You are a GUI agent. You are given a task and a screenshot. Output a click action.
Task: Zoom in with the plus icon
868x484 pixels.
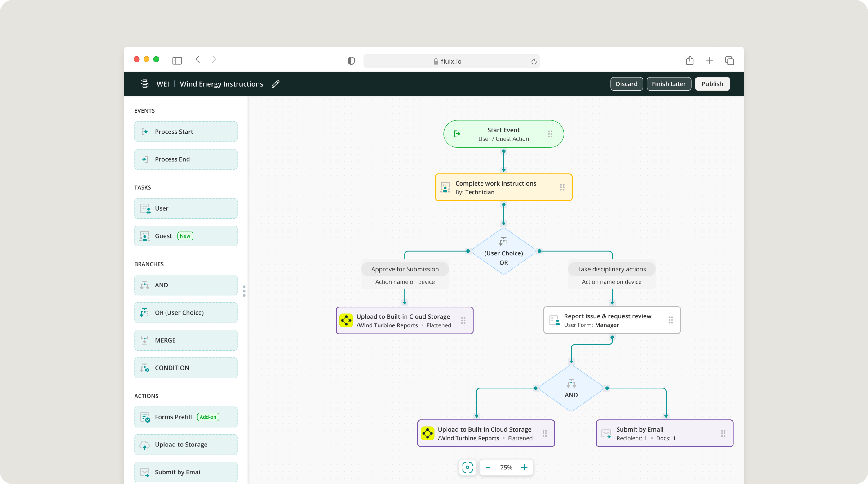[524, 467]
